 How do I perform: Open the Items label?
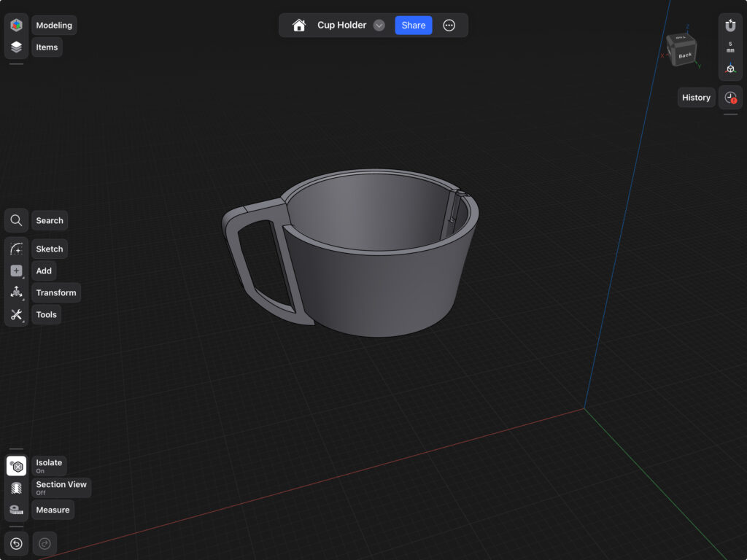[x=47, y=47]
